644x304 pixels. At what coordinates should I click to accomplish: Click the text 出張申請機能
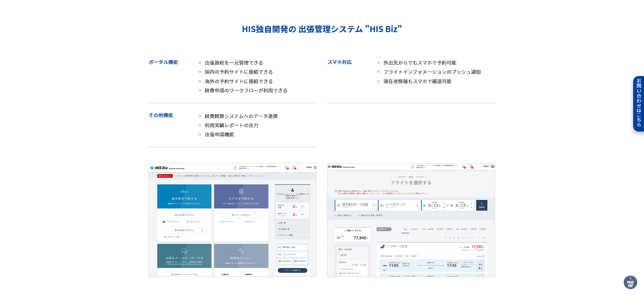click(x=219, y=135)
